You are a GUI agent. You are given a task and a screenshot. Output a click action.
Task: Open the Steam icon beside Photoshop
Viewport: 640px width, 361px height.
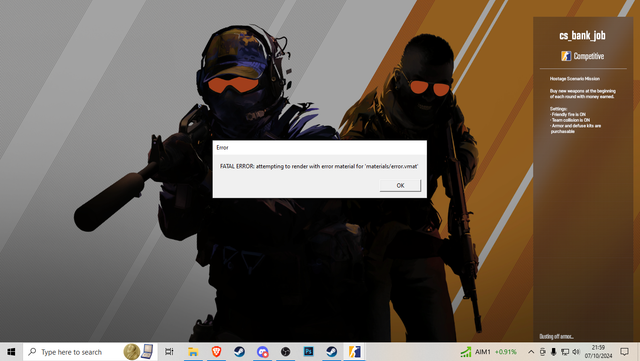(331, 352)
